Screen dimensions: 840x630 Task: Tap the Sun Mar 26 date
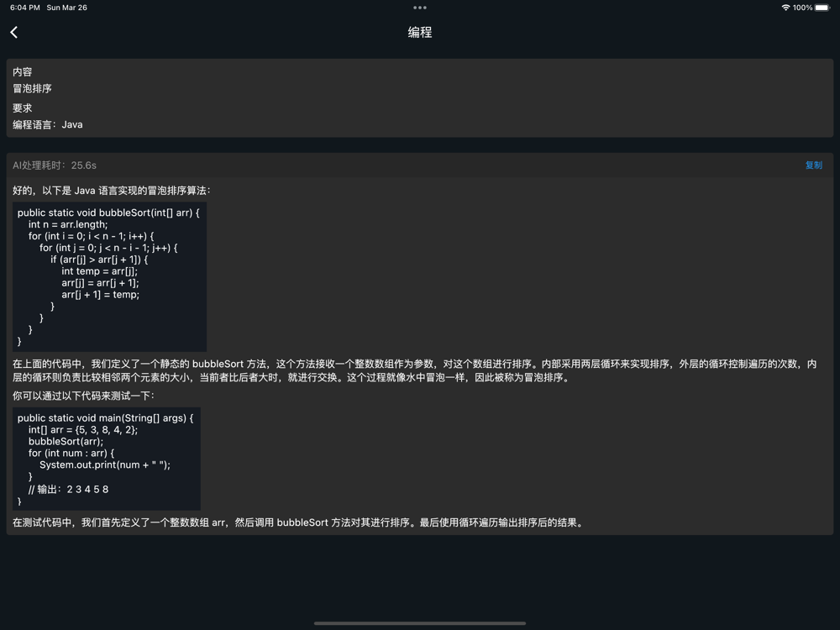[67, 8]
